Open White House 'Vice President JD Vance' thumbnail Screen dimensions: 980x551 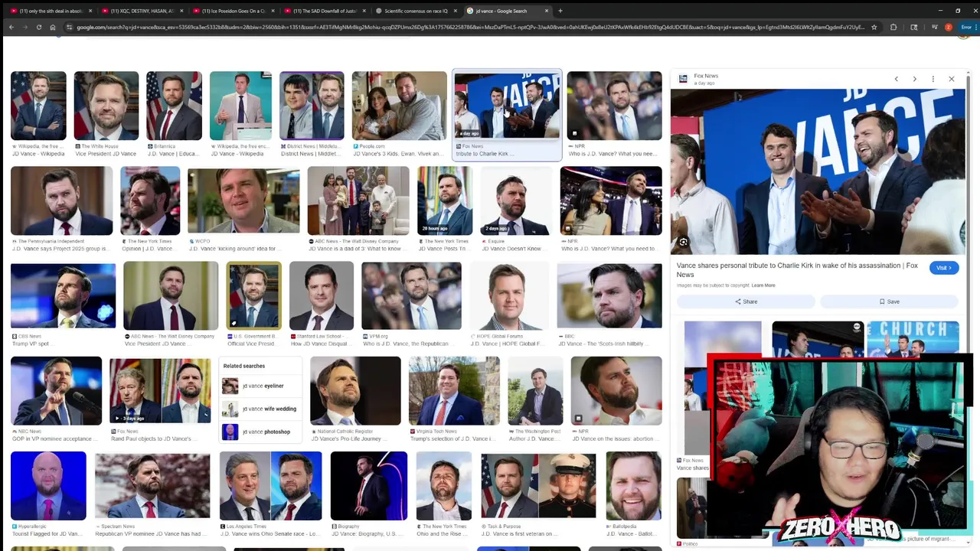[106, 106]
